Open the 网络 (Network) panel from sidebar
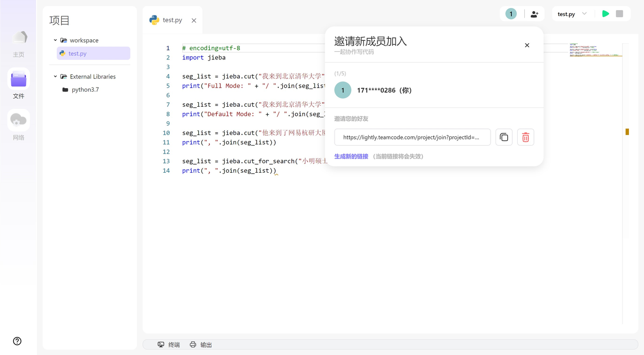Image resolution: width=644 pixels, height=355 pixels. point(18,119)
